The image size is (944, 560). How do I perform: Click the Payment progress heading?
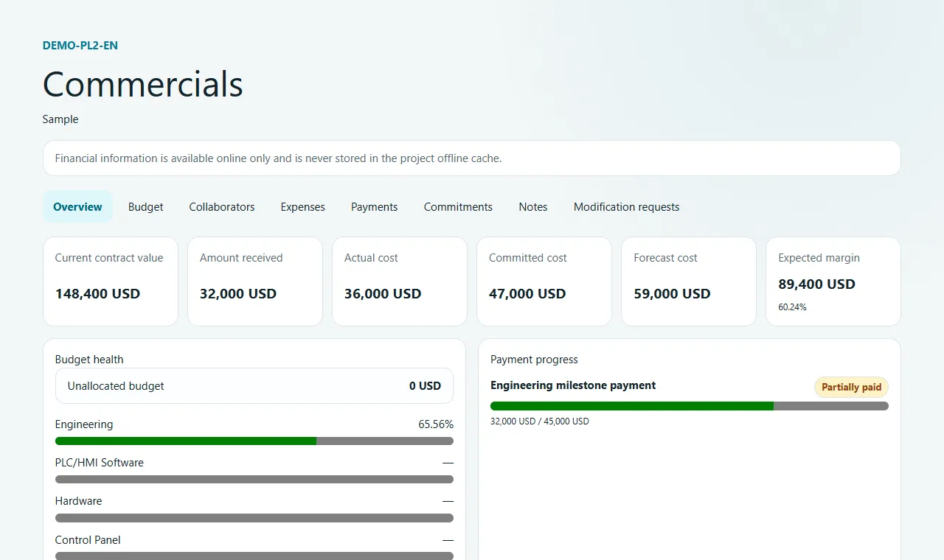pyautogui.click(x=534, y=360)
